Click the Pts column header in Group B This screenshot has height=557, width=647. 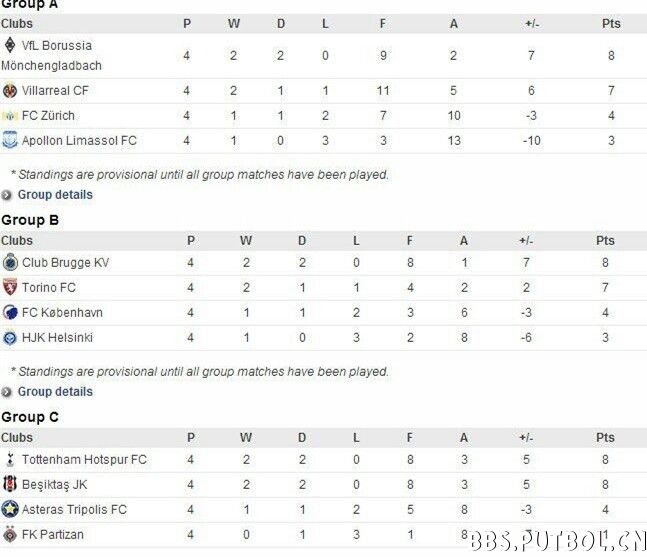[x=605, y=241]
